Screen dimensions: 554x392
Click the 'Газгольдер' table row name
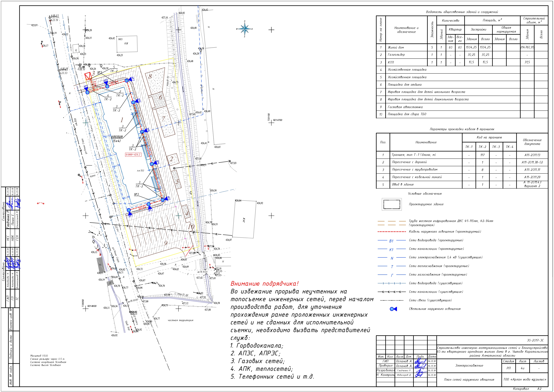click(x=396, y=55)
